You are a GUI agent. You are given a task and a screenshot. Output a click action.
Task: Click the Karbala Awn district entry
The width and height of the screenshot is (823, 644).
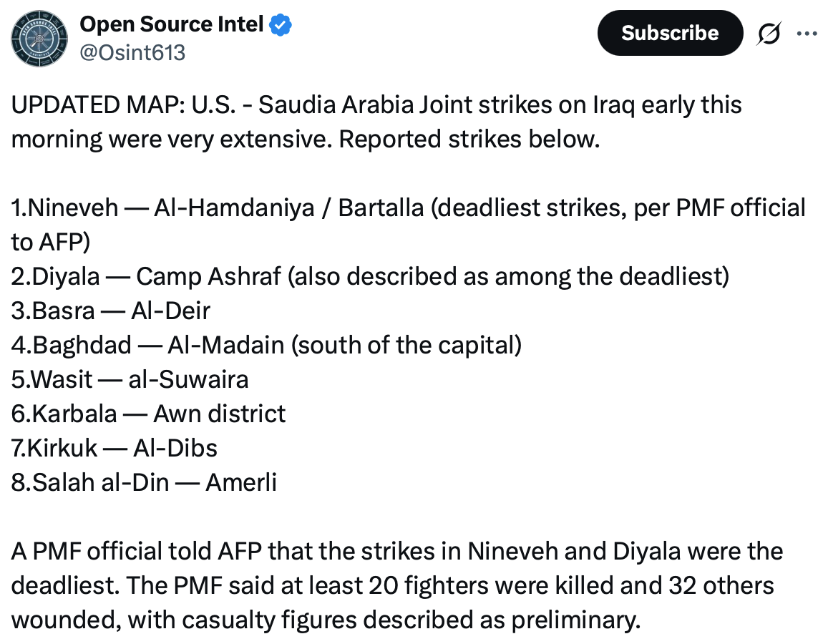tap(149, 414)
